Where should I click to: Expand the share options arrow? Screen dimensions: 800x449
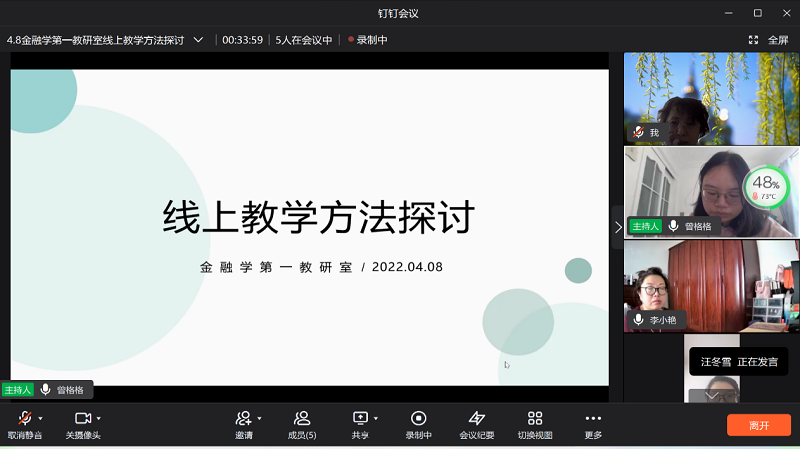[376, 418]
